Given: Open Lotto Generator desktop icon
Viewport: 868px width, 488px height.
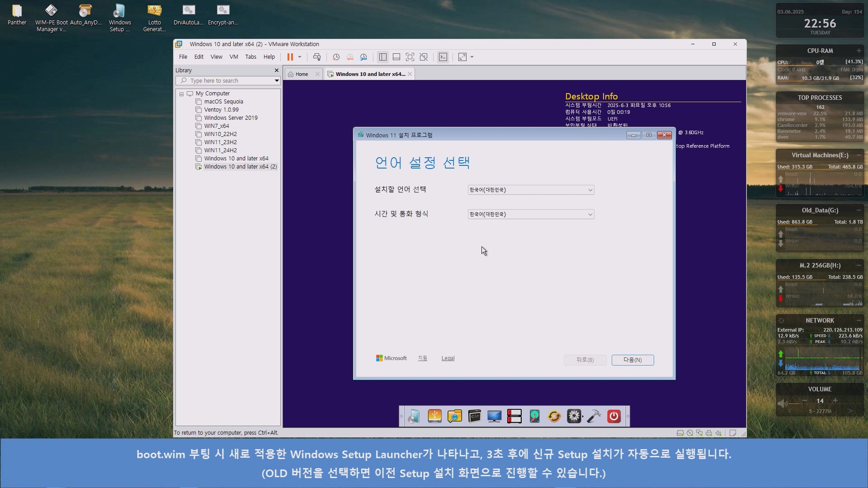Looking at the screenshot, I should pyautogui.click(x=154, y=18).
